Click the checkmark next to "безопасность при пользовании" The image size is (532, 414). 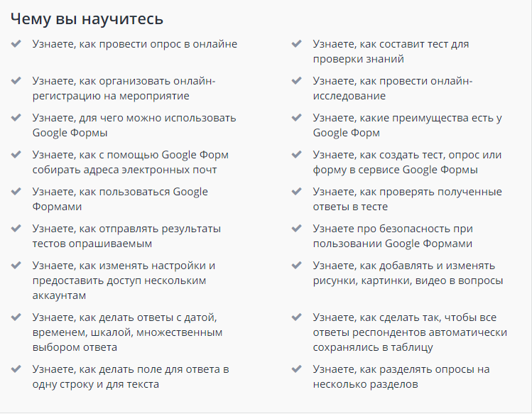click(296, 229)
